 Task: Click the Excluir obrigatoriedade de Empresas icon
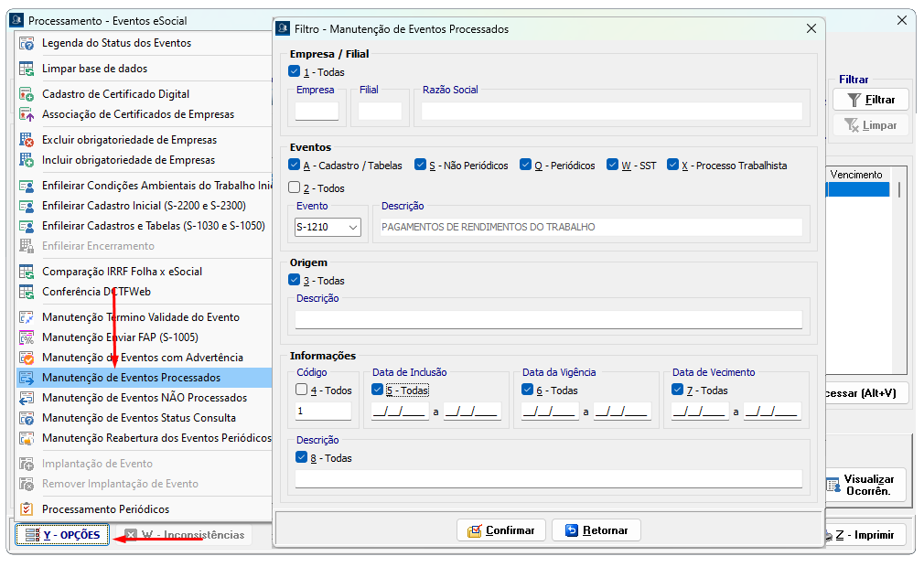coord(27,140)
